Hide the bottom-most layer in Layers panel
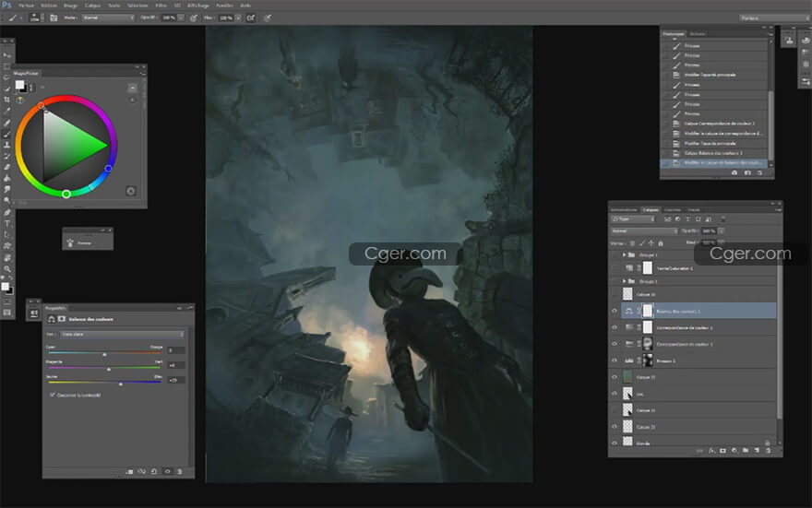Image resolution: width=812 pixels, height=508 pixels. tap(615, 443)
